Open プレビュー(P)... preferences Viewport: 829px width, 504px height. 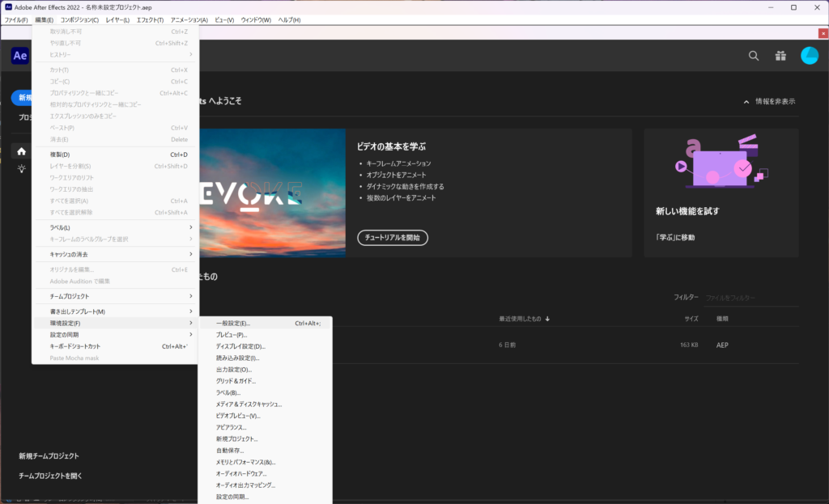tap(266, 335)
